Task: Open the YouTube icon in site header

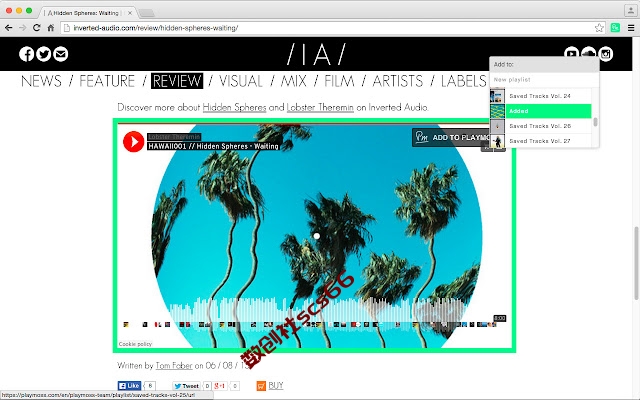Action: [571, 53]
